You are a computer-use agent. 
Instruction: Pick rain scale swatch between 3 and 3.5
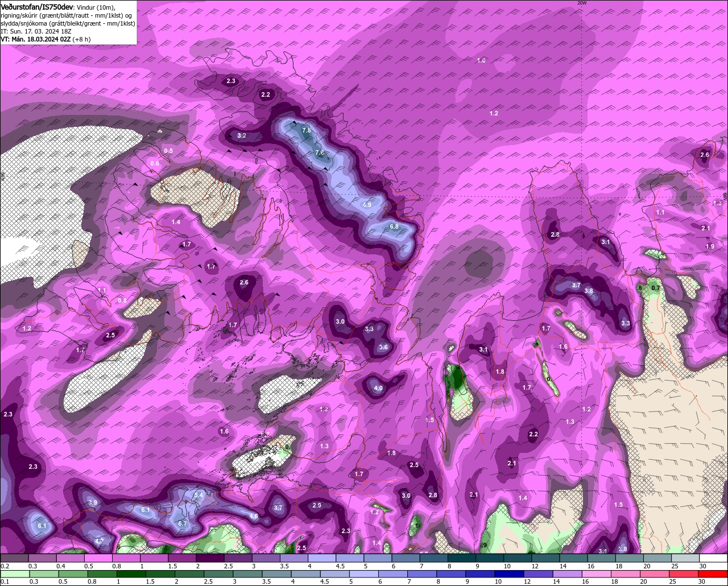[x=248, y=573]
